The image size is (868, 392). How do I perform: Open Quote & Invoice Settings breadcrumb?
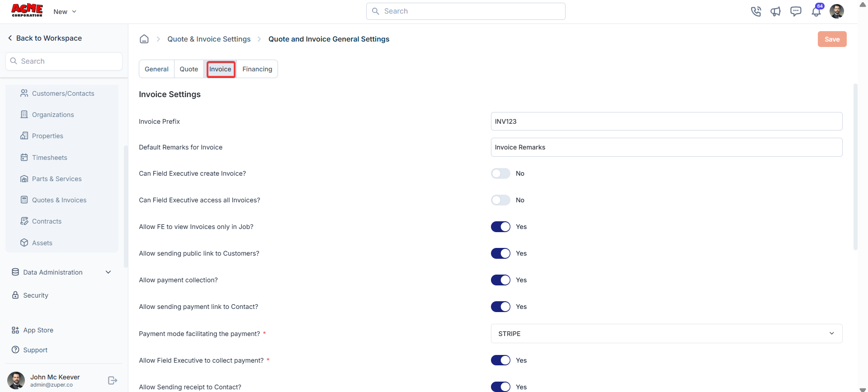(209, 39)
